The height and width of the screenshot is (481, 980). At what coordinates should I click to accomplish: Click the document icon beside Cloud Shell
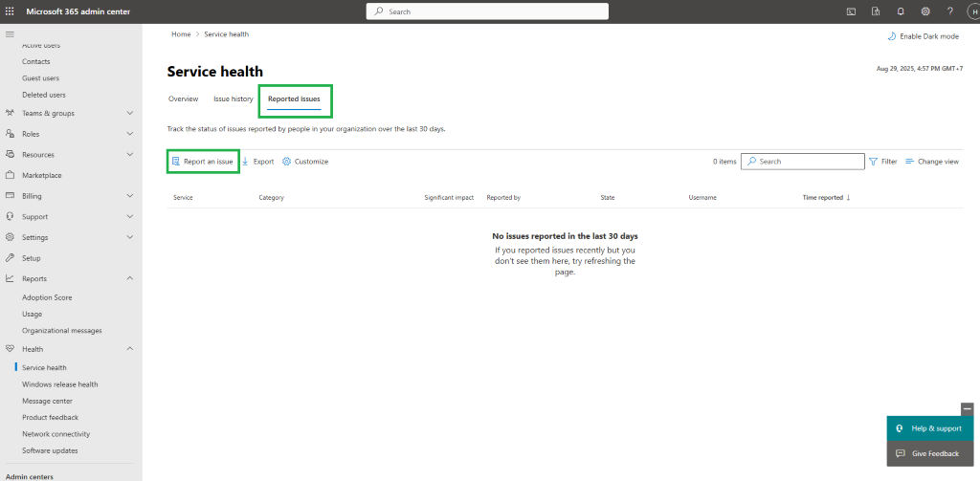[x=876, y=11]
